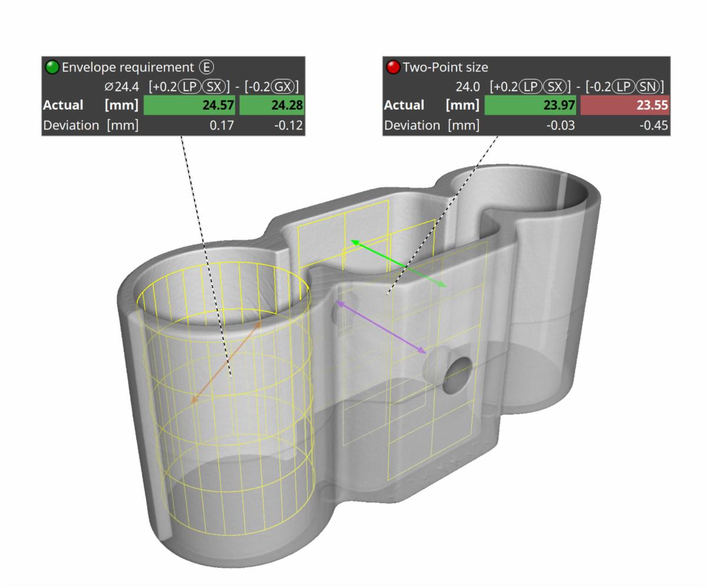
Task: Click the SX modifier in Envelope upper tolerance
Action: pyautogui.click(x=214, y=86)
